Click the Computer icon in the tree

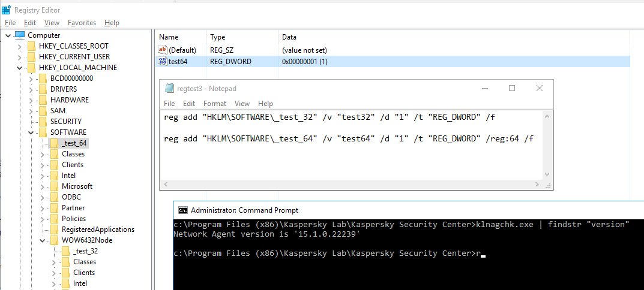pos(20,35)
